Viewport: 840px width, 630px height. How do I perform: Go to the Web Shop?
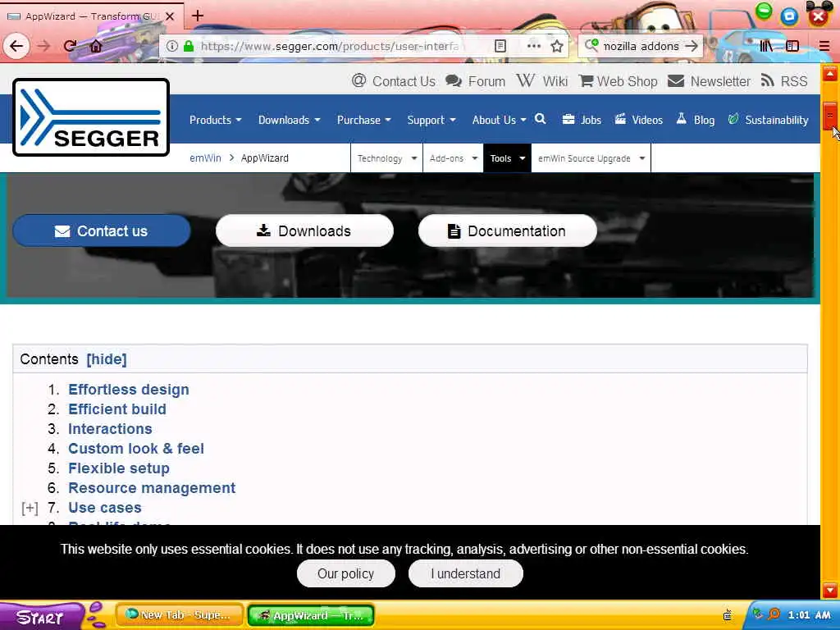(x=619, y=81)
